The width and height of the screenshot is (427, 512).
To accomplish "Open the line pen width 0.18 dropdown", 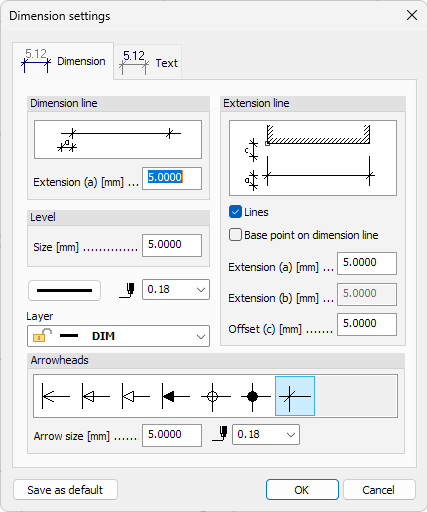I will 176,289.
